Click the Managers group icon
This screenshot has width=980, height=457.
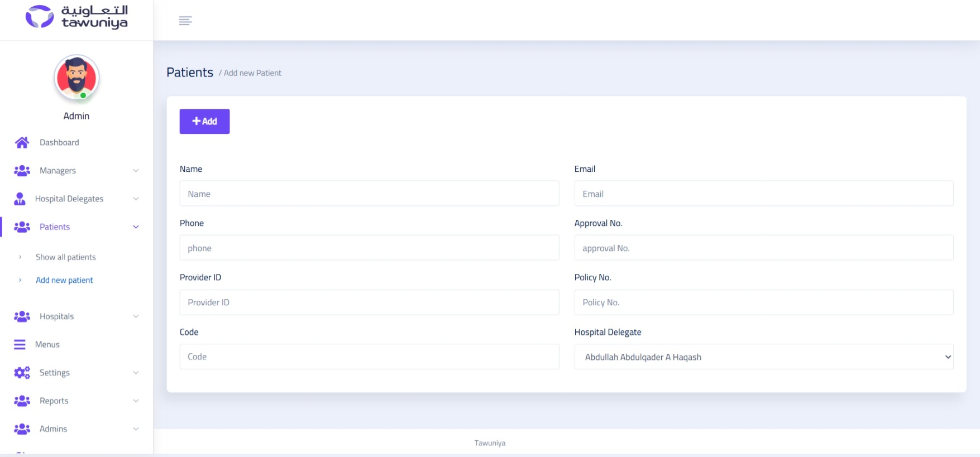[x=22, y=171]
